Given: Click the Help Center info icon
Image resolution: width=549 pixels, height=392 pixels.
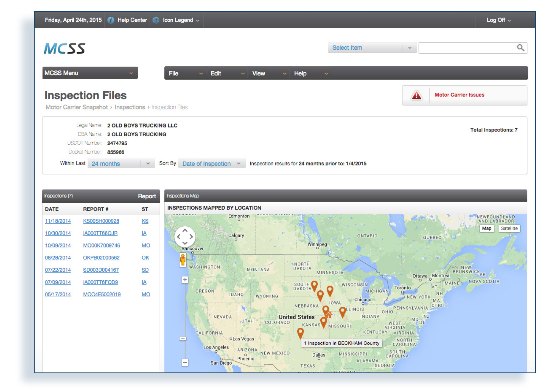Looking at the screenshot, I should pos(111,20).
